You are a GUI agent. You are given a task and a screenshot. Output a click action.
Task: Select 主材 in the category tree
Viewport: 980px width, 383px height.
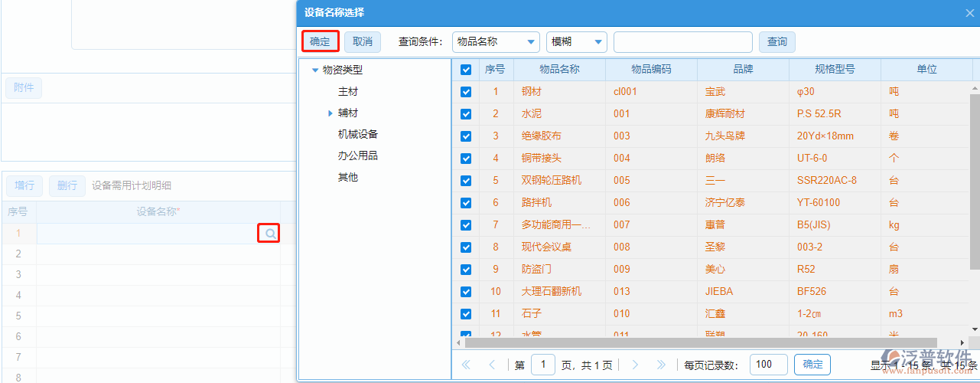click(348, 92)
